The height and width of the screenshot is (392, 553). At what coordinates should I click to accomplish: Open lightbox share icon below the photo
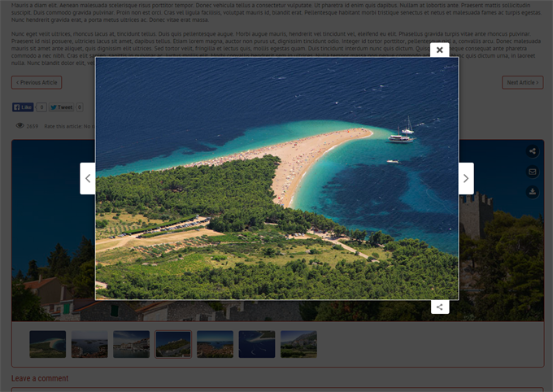click(440, 307)
